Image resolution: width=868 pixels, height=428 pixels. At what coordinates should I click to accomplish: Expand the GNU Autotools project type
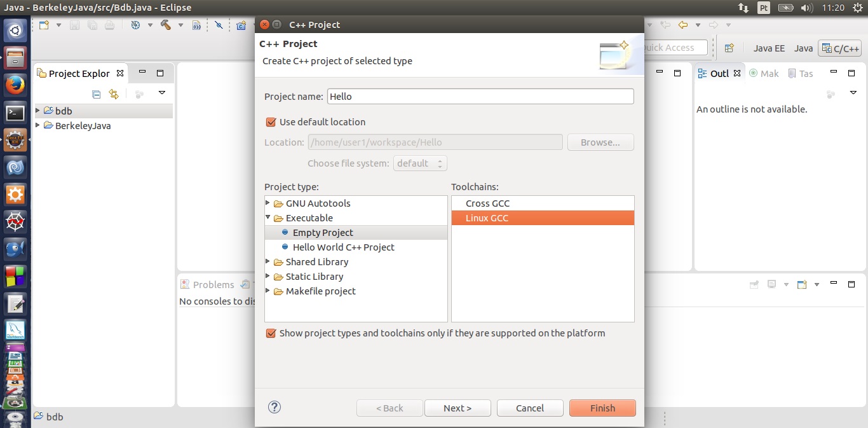[268, 204]
